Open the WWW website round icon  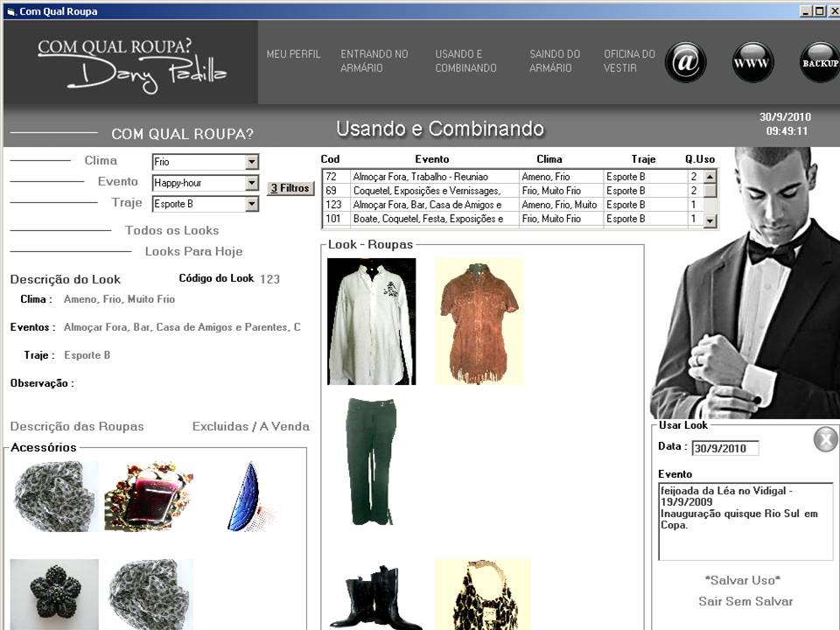(x=752, y=62)
